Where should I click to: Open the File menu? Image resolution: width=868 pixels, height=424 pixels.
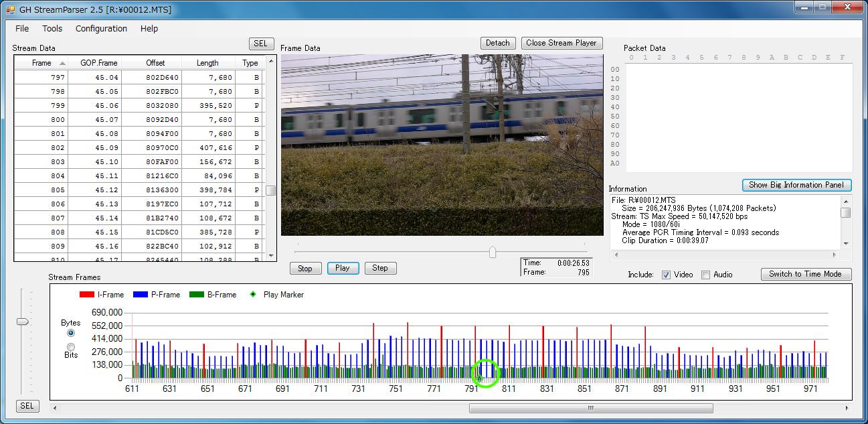tap(22, 29)
